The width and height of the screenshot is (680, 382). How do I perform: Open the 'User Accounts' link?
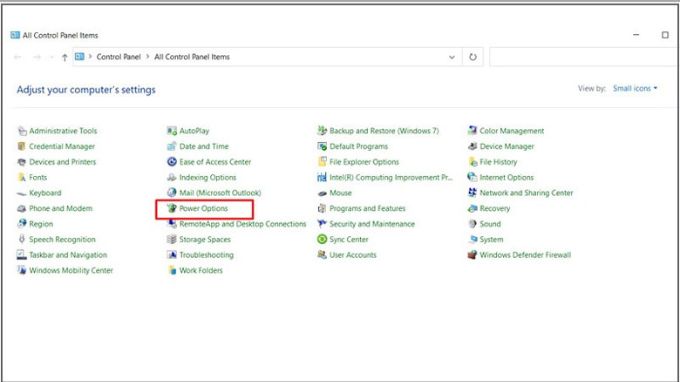(x=353, y=255)
